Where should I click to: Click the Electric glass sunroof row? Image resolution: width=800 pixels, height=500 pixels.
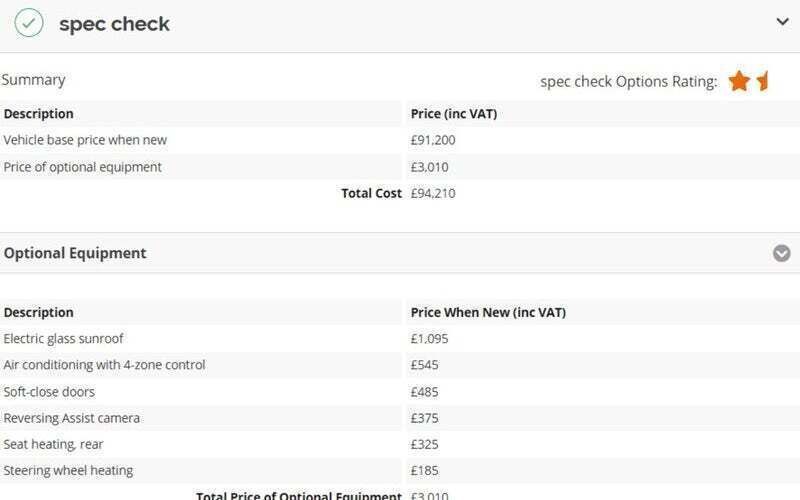click(400, 339)
